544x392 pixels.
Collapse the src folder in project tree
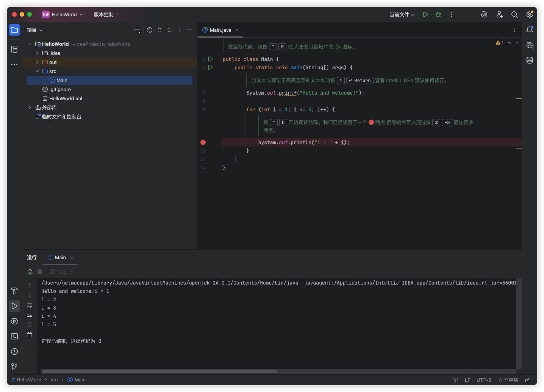tap(37, 71)
